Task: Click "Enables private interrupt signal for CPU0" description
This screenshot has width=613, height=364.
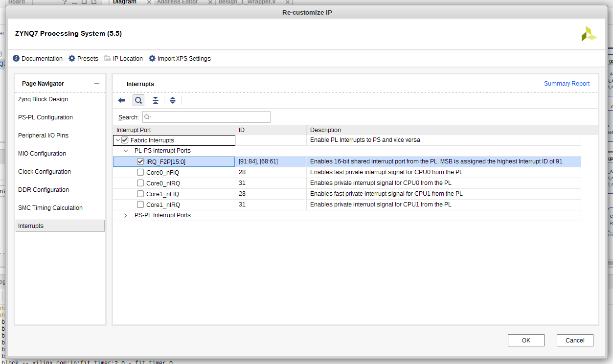Action: pos(381,183)
